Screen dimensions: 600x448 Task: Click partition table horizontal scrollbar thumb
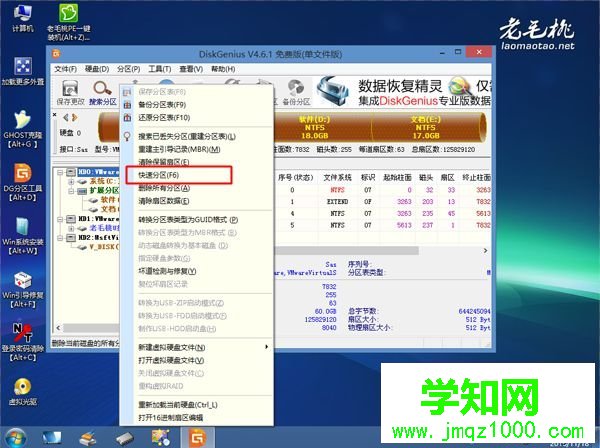[x=346, y=251]
